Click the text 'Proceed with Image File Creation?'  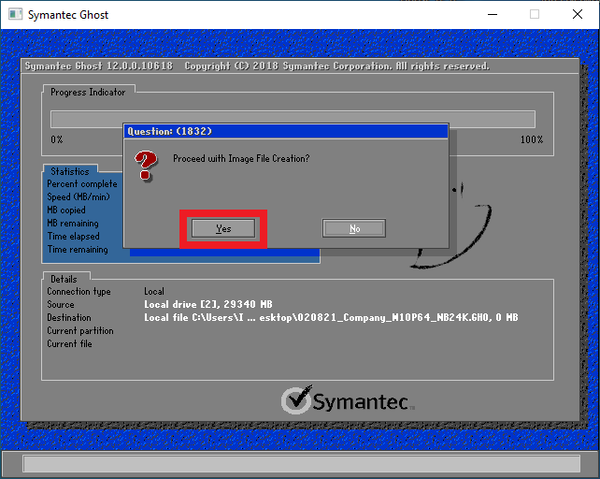(241, 158)
